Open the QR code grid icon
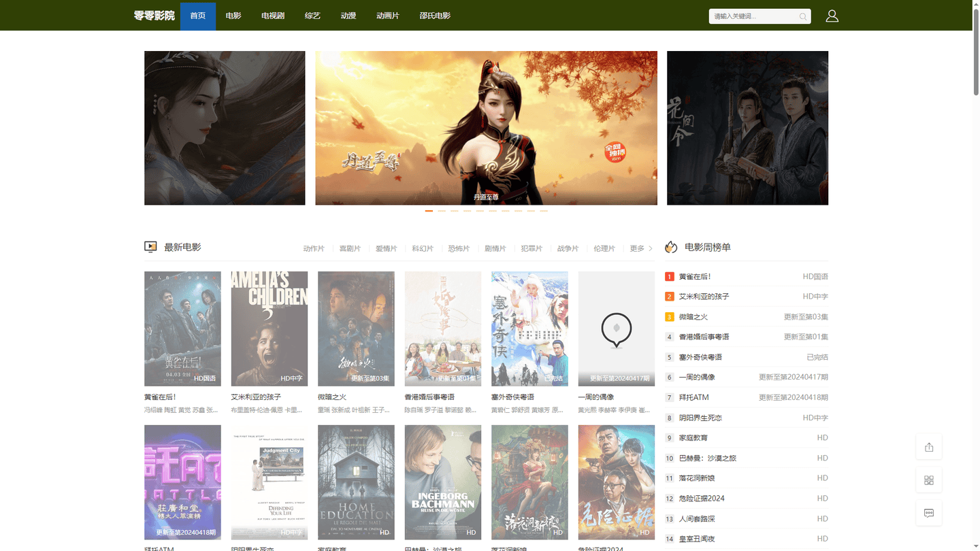 (x=929, y=480)
